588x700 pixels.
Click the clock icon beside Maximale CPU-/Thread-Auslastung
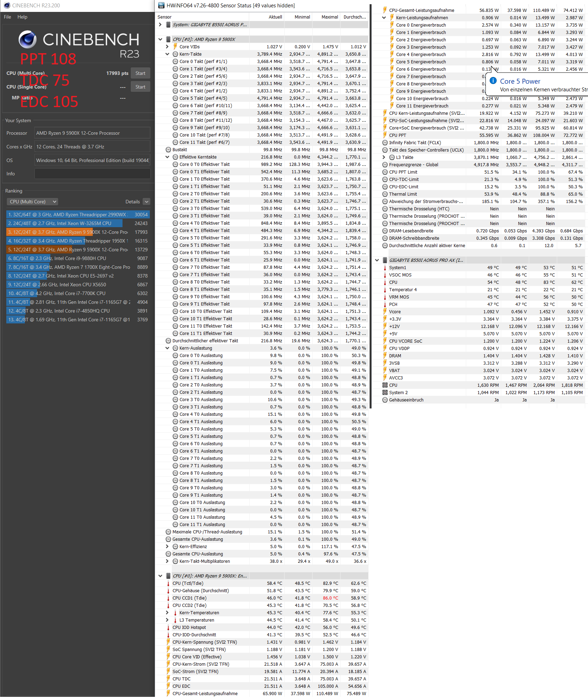[168, 532]
